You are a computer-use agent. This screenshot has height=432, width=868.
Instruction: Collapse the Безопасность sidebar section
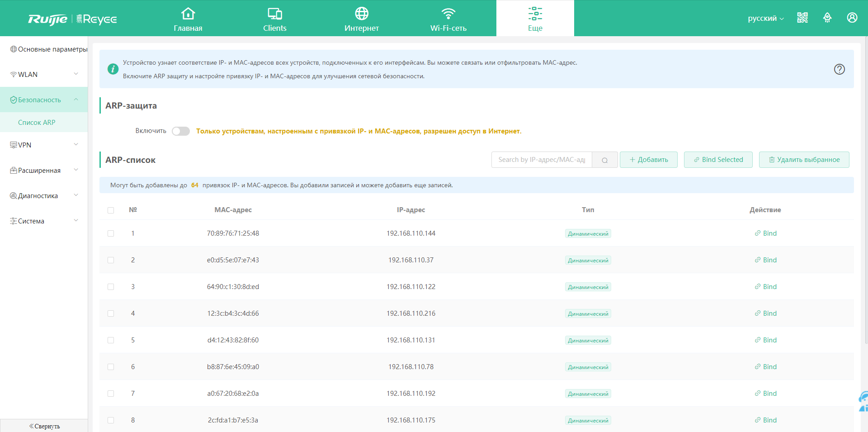point(44,100)
